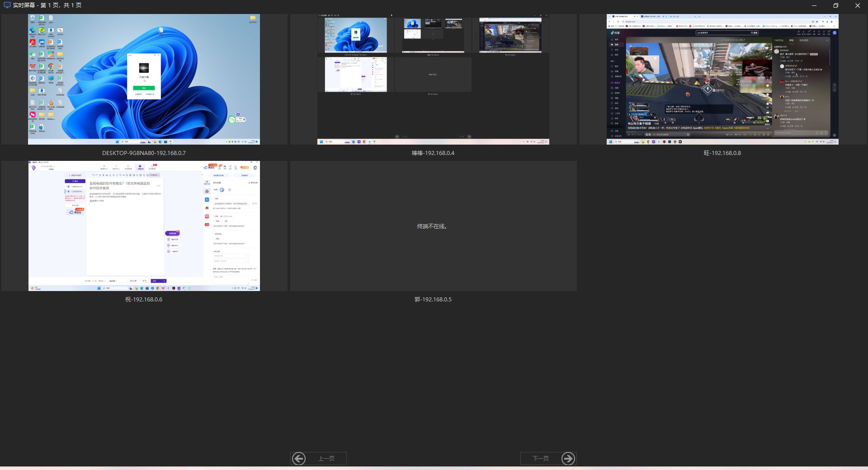The height and width of the screenshot is (470, 868).
Task: Open the 祝-192.168.0.6 screen thumbnail
Action: [x=144, y=226]
